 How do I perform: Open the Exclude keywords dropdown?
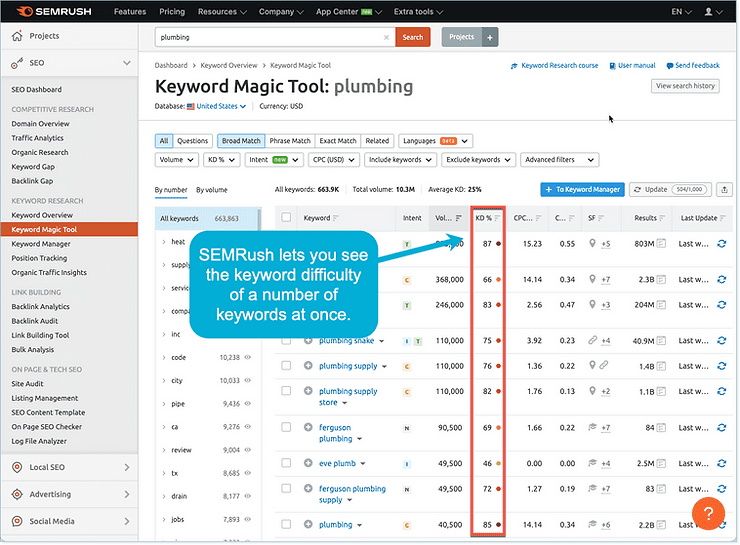click(479, 160)
